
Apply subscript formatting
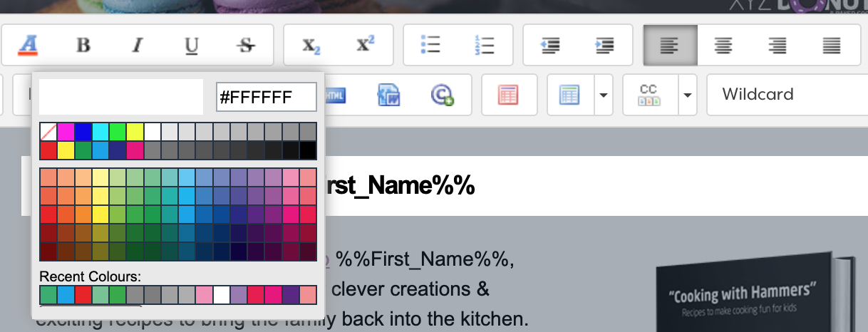pos(311,46)
